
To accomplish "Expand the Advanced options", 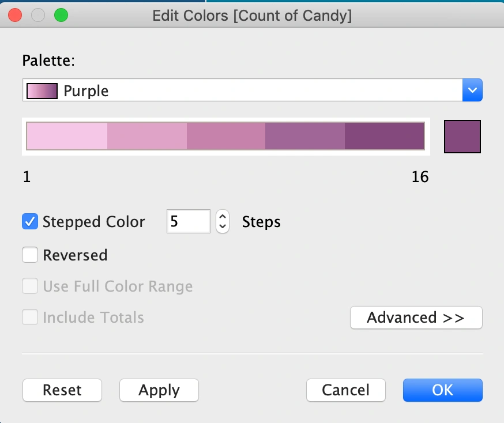I will pyautogui.click(x=416, y=318).
